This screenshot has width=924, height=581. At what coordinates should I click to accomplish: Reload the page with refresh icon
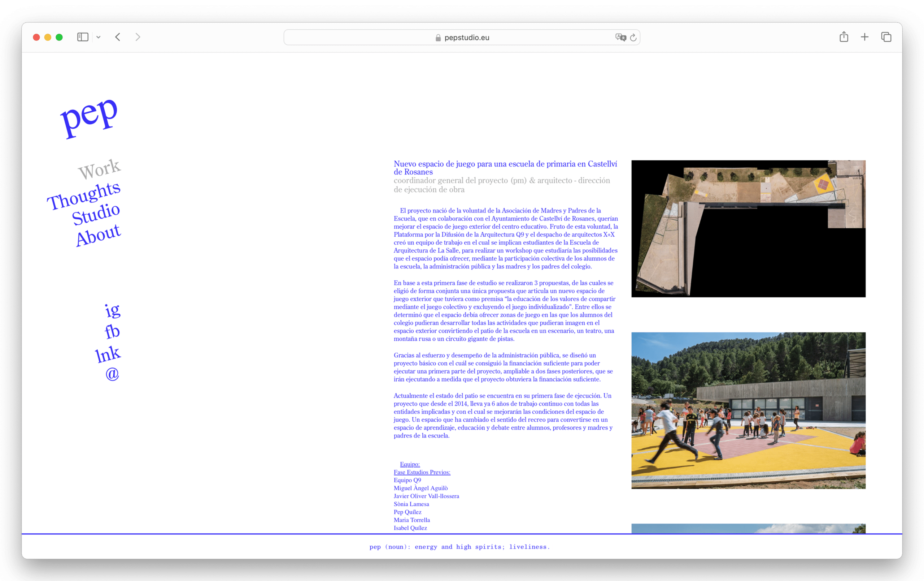coord(633,37)
